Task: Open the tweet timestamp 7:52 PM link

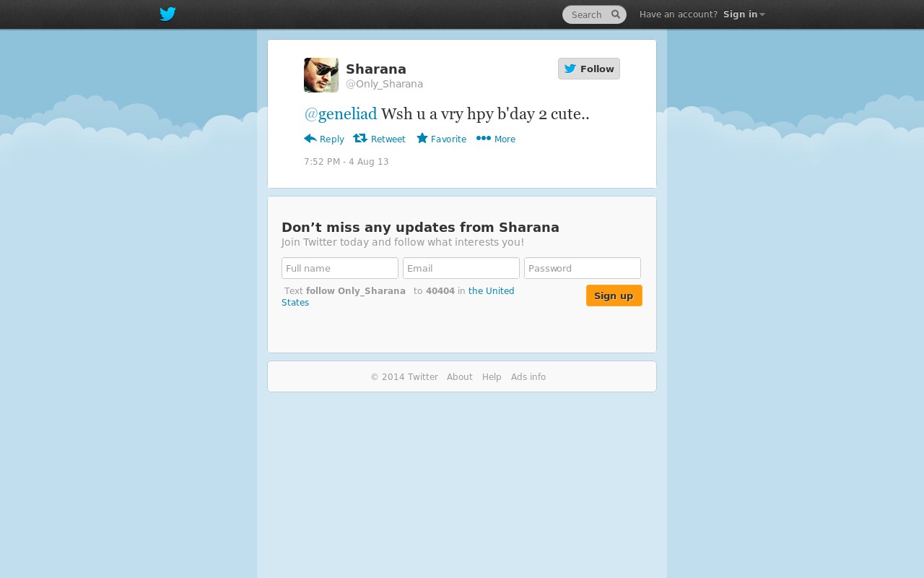Action: pos(346,162)
